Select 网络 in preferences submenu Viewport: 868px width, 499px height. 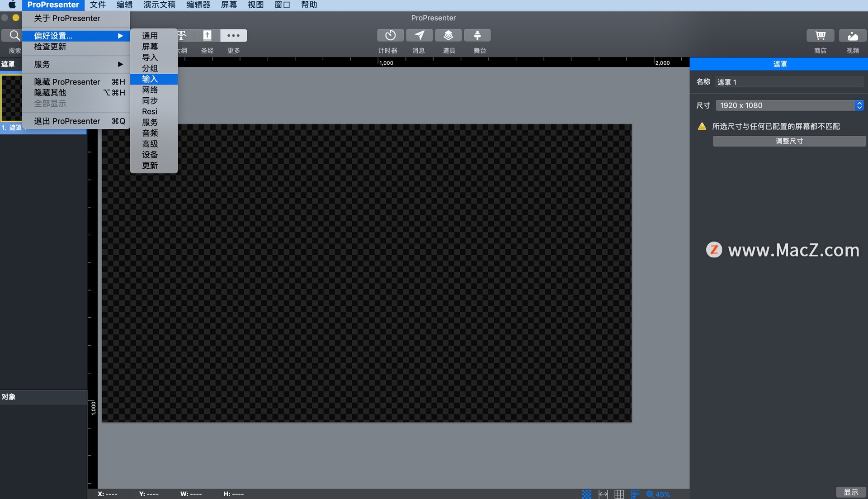154,90
